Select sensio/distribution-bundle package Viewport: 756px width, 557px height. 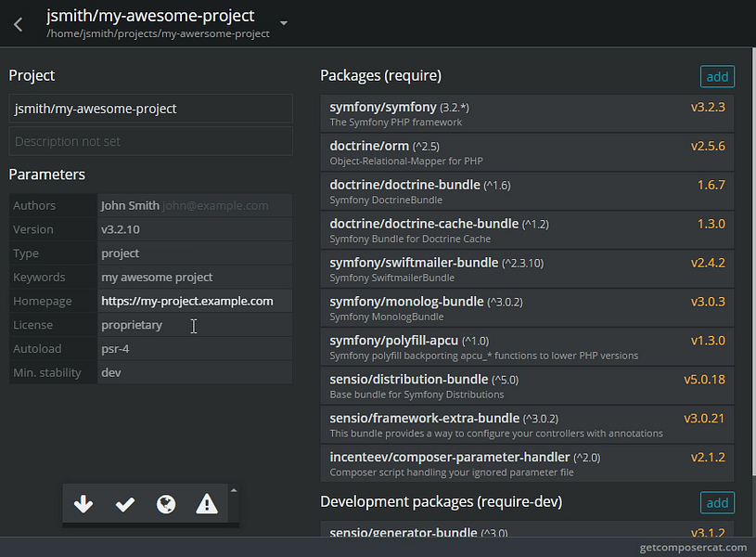pyautogui.click(x=527, y=386)
